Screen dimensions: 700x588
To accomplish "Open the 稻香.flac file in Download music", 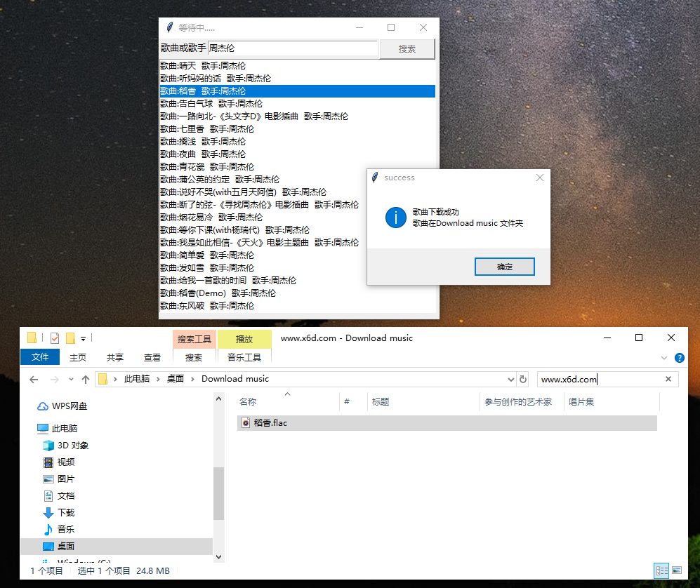I will 270,422.
